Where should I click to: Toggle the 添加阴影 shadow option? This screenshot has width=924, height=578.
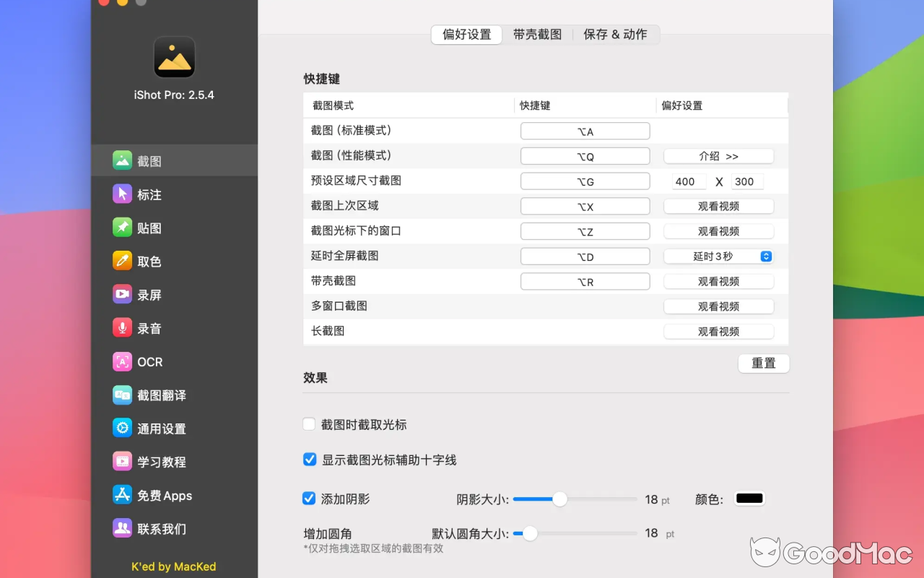309,498
